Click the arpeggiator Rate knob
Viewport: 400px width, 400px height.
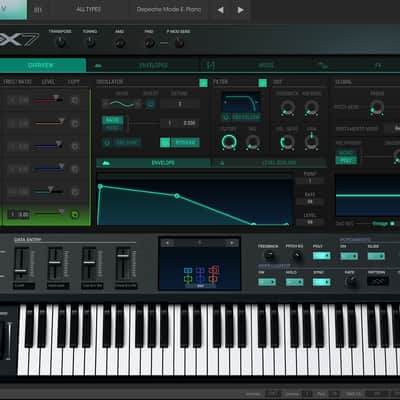[x=351, y=282]
